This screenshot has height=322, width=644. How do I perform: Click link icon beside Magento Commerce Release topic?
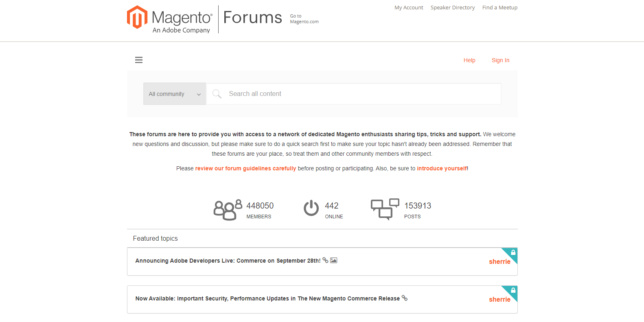(x=405, y=298)
